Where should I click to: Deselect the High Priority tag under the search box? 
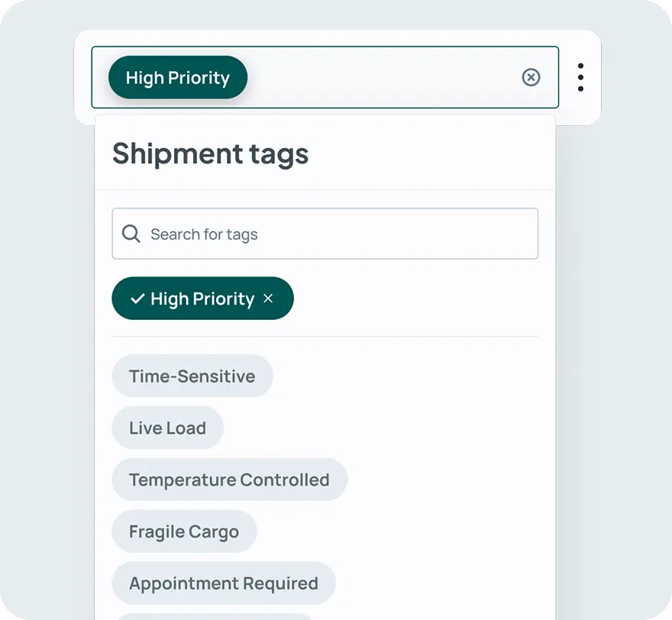click(202, 299)
